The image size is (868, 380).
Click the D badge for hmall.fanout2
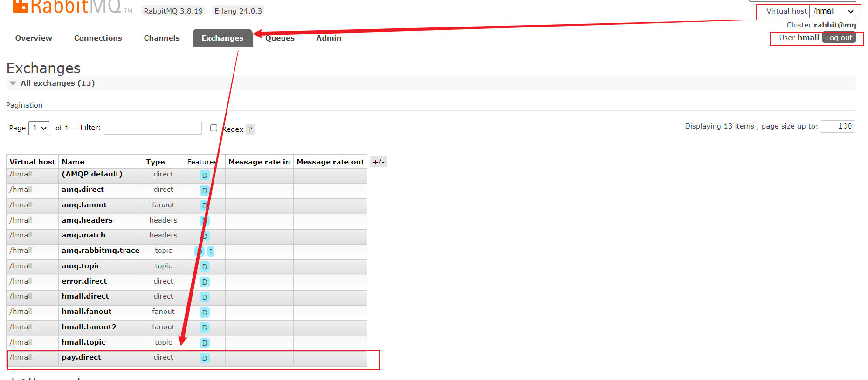[205, 328]
